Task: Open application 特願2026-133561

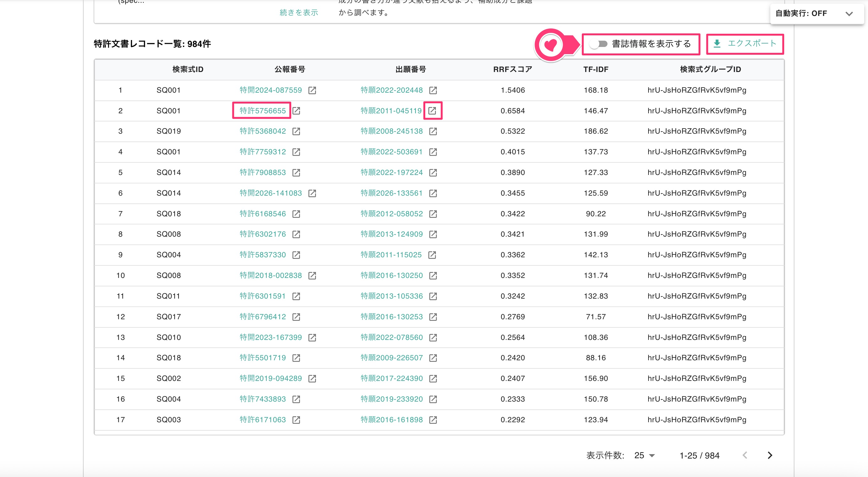Action: click(391, 193)
